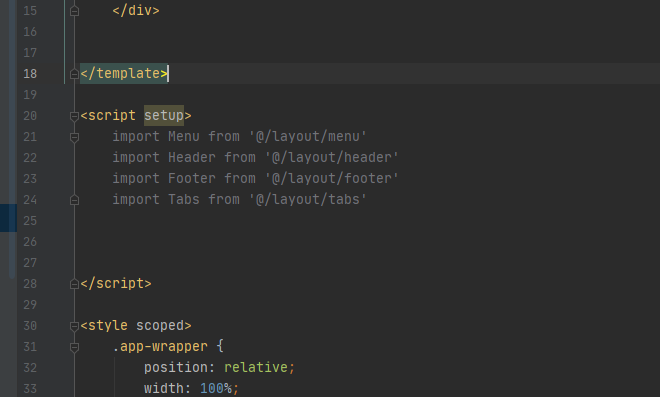
Task: Select the 100% width value
Action: pyautogui.click(x=216, y=388)
